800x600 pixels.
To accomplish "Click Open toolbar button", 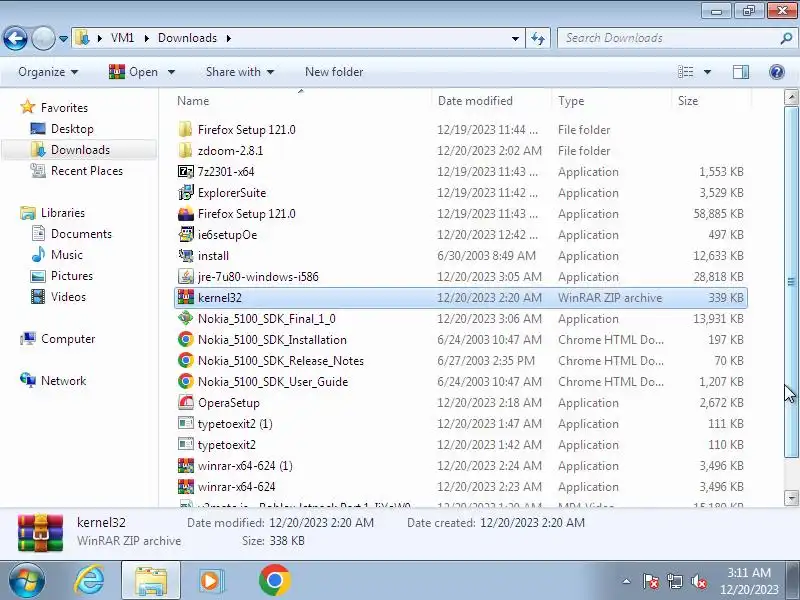I will coord(134,72).
